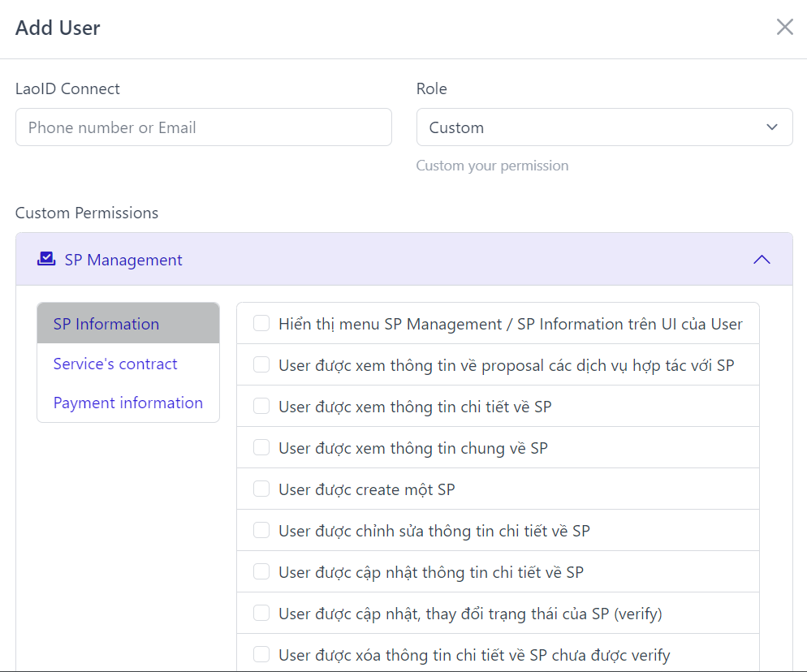
Task: Select the SP Information tab
Action: click(x=128, y=323)
